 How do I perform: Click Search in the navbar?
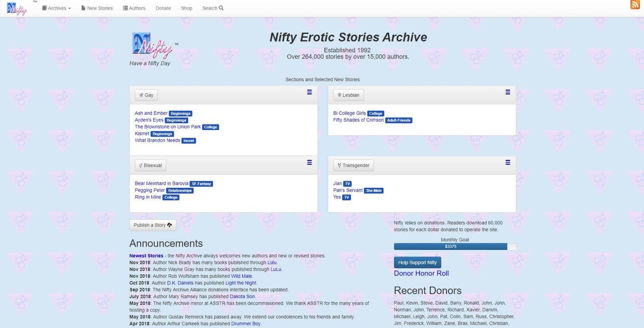213,8
